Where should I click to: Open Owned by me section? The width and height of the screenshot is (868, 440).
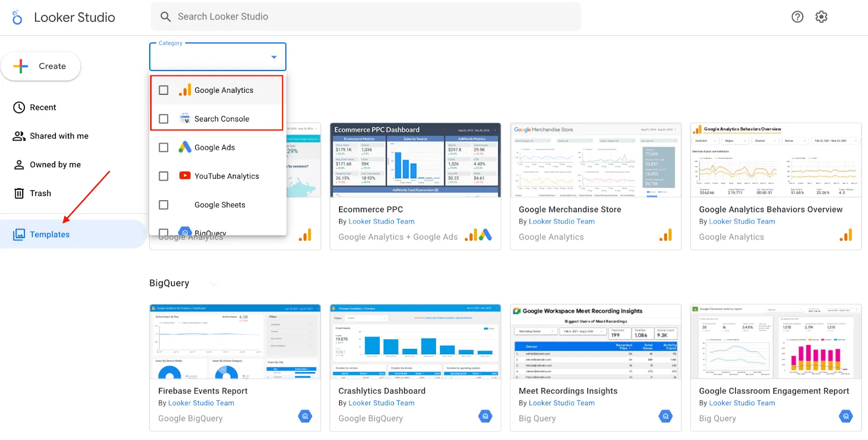coord(73,164)
